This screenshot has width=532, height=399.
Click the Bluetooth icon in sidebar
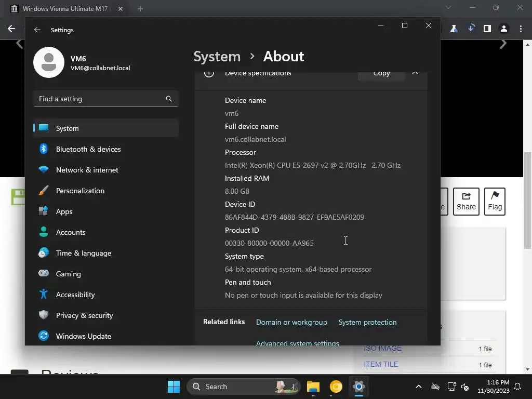(44, 149)
